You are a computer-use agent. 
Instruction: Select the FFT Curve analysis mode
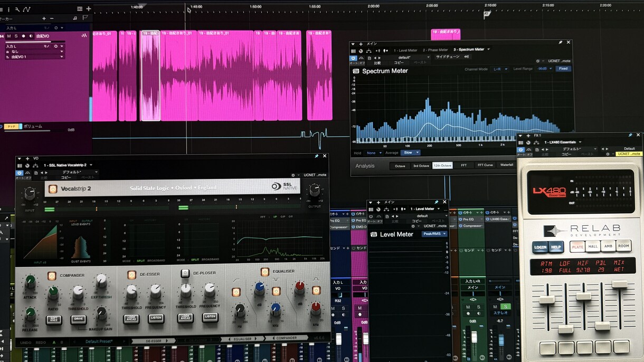(485, 166)
